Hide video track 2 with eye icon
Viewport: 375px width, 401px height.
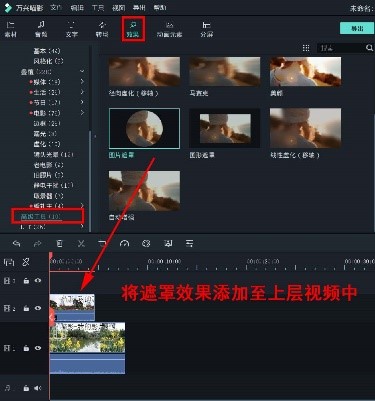pyautogui.click(x=38, y=308)
